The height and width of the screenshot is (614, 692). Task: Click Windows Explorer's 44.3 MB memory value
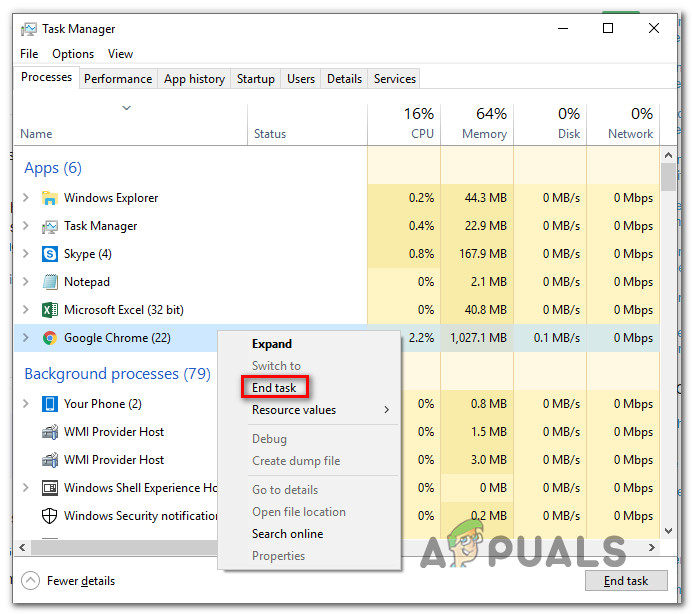485,198
